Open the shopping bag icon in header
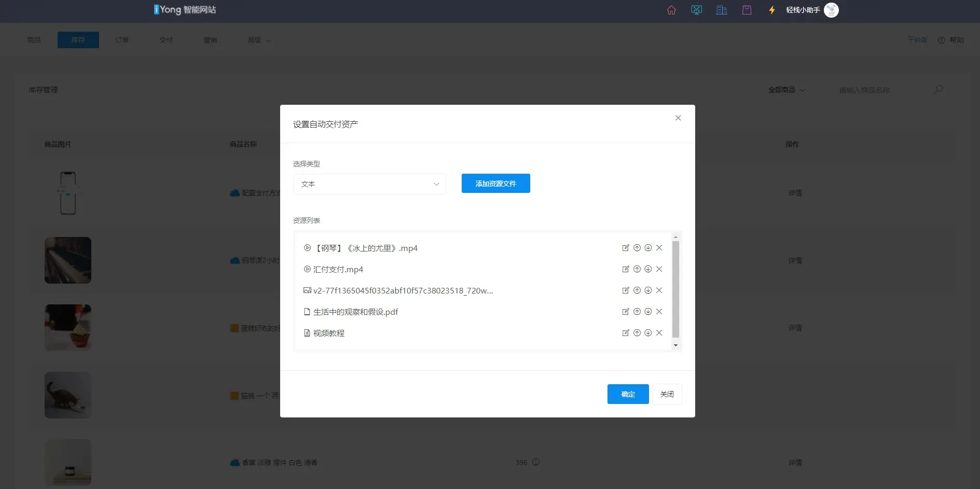The width and height of the screenshot is (980, 489). (x=747, y=10)
